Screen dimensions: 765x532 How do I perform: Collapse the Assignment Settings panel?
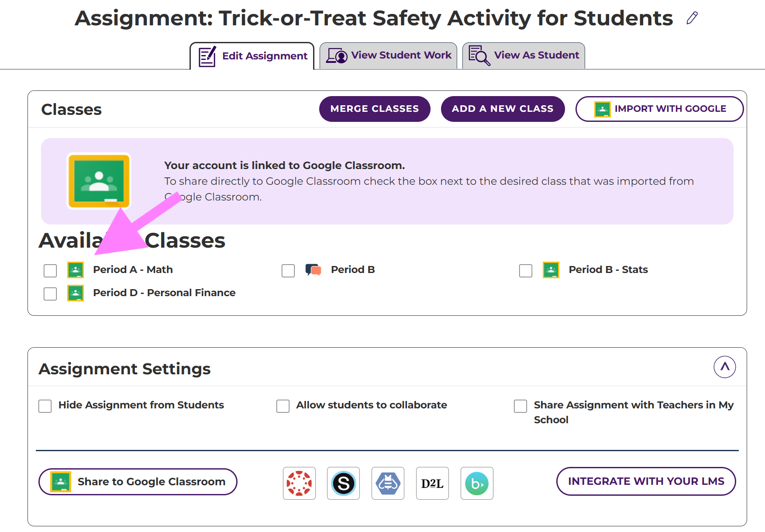(724, 367)
